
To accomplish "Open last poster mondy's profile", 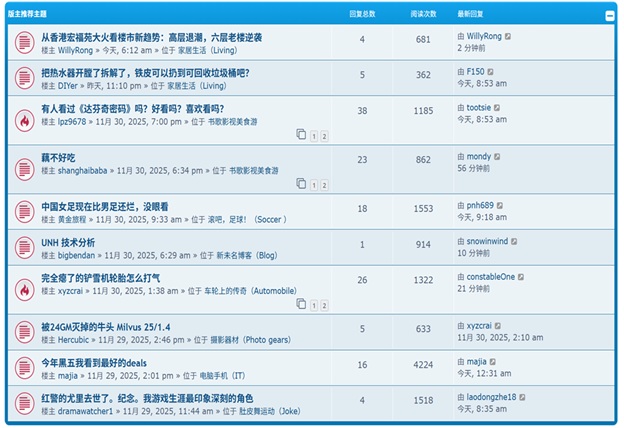I will coord(479,157).
